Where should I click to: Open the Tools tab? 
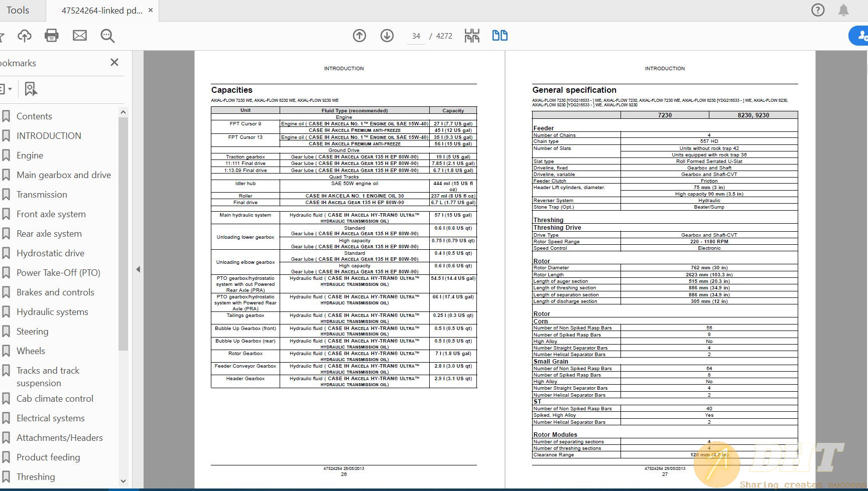[18, 10]
